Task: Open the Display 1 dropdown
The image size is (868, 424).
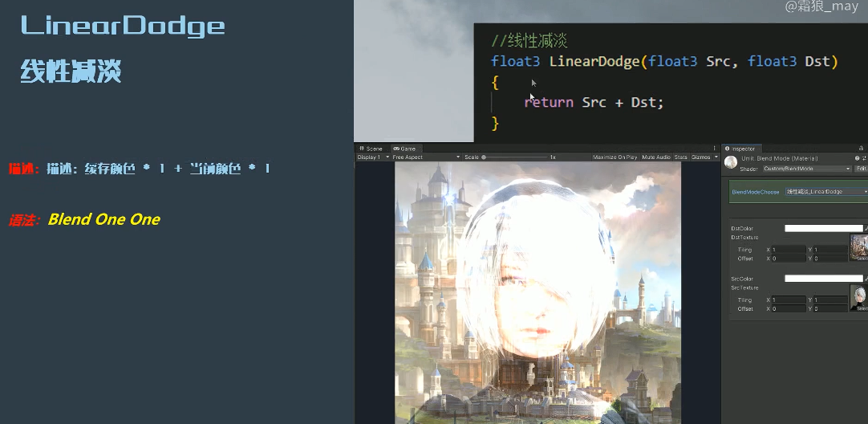Action: coord(373,157)
